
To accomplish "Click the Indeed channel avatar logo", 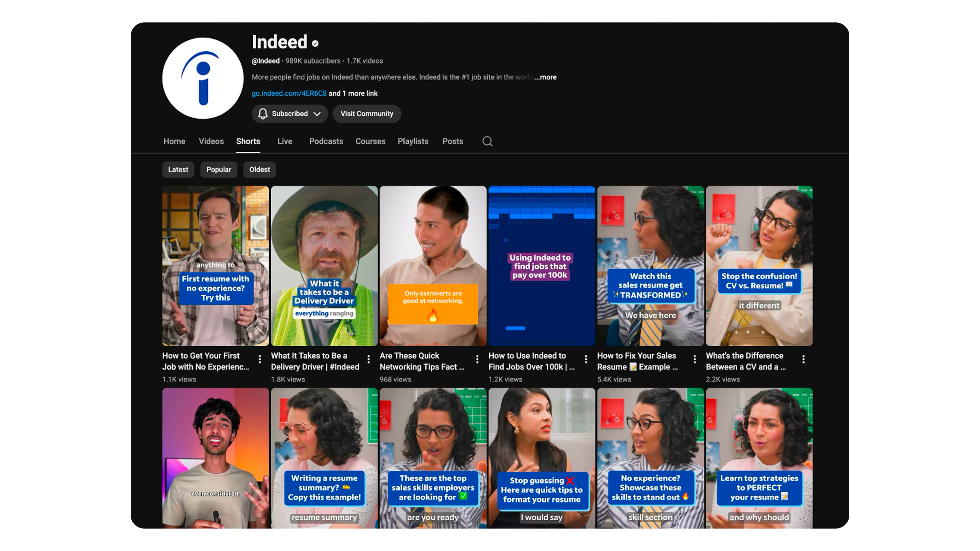I will 203,78.
